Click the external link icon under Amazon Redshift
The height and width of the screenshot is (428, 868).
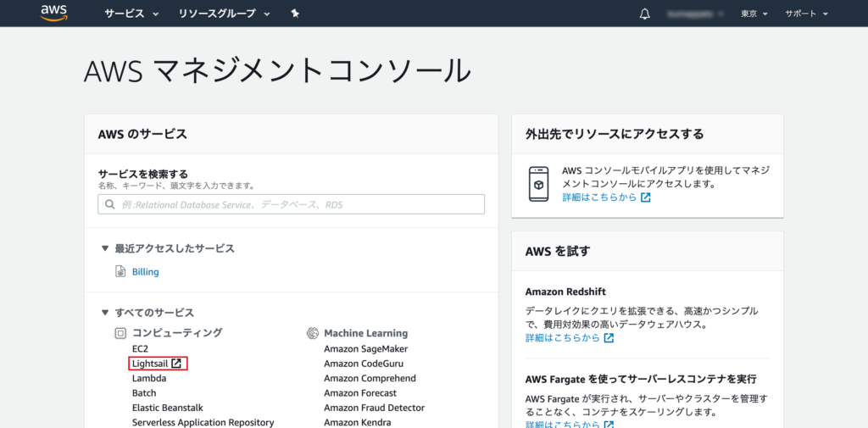click(x=609, y=338)
